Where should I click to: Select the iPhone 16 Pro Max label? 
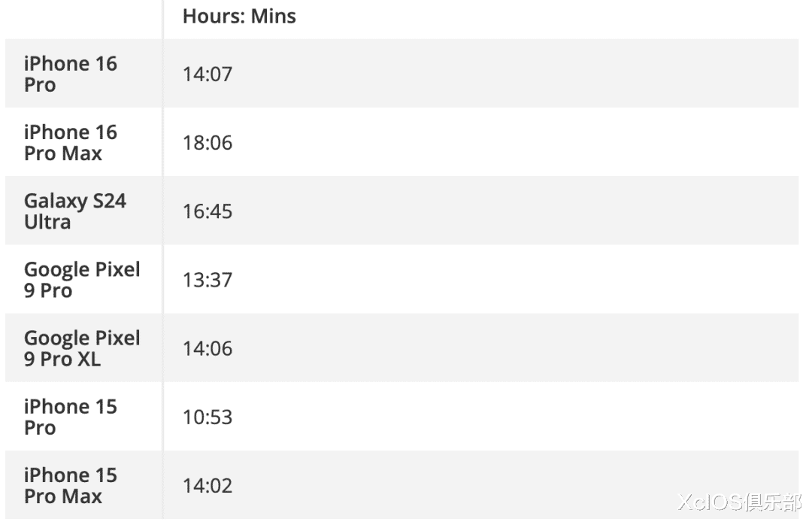[70, 142]
